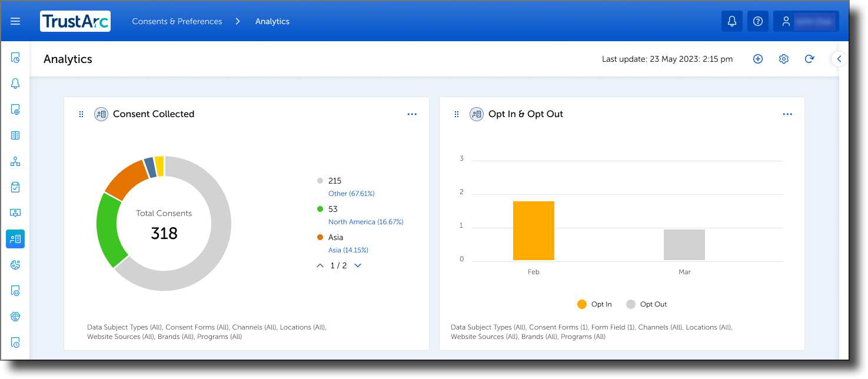Open the user profile menu
The width and height of the screenshot is (868, 379).
pyautogui.click(x=806, y=21)
